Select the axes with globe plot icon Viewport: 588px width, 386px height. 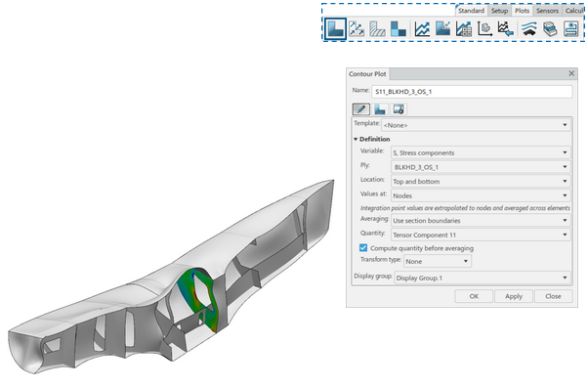(x=484, y=29)
